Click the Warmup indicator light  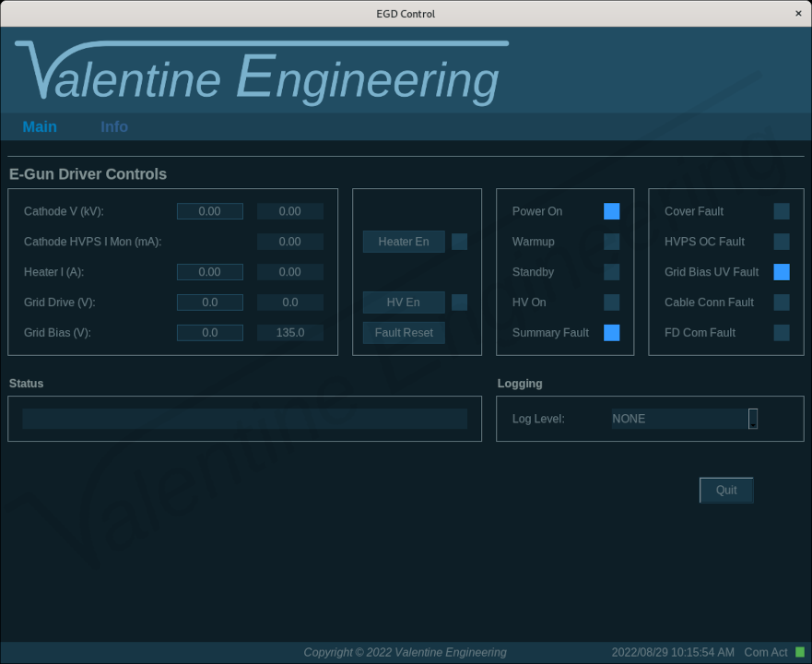point(612,242)
